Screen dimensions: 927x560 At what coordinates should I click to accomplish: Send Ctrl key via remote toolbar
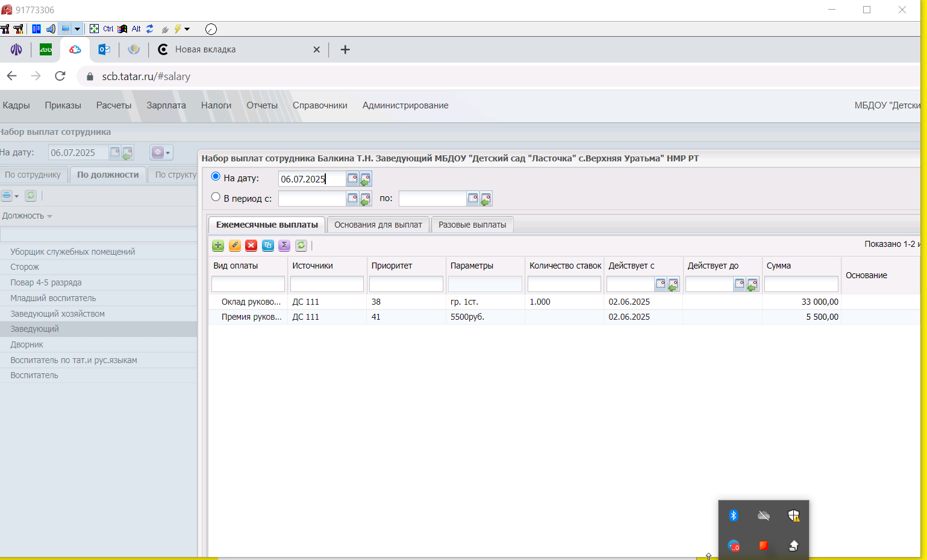[x=108, y=29]
